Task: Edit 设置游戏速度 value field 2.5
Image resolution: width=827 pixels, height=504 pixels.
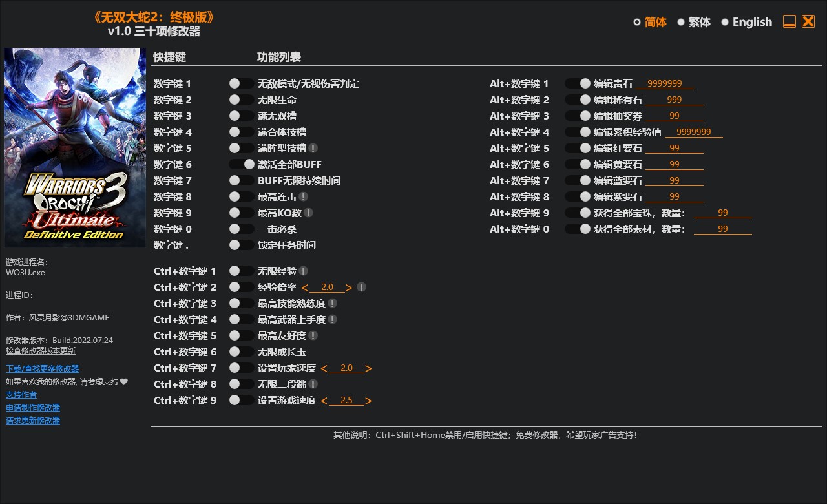Action: [346, 400]
